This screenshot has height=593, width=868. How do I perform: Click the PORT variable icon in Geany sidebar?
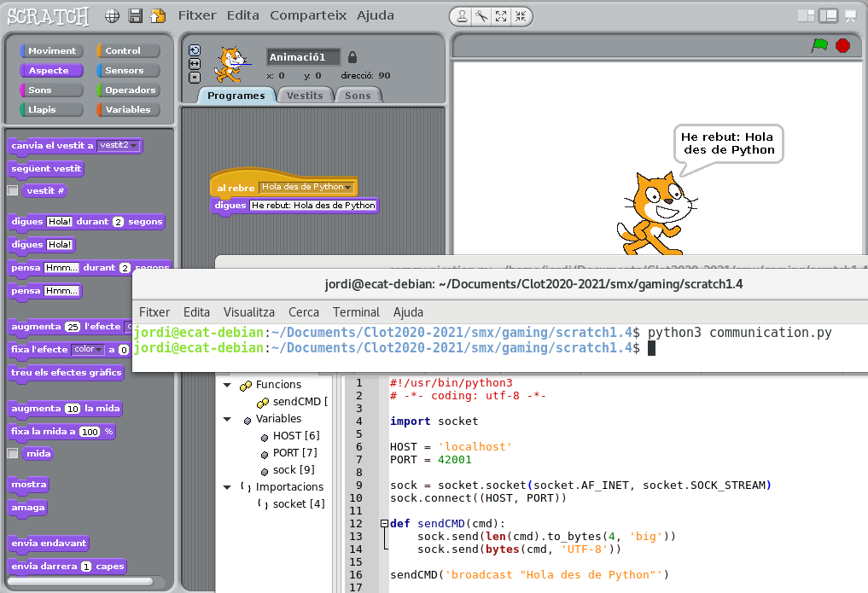264,454
